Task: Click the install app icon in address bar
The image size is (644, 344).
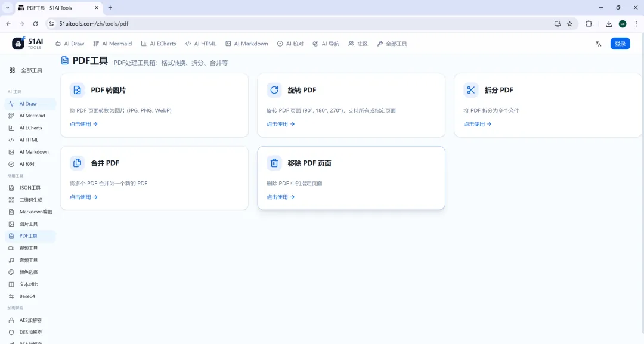Action: [558, 24]
